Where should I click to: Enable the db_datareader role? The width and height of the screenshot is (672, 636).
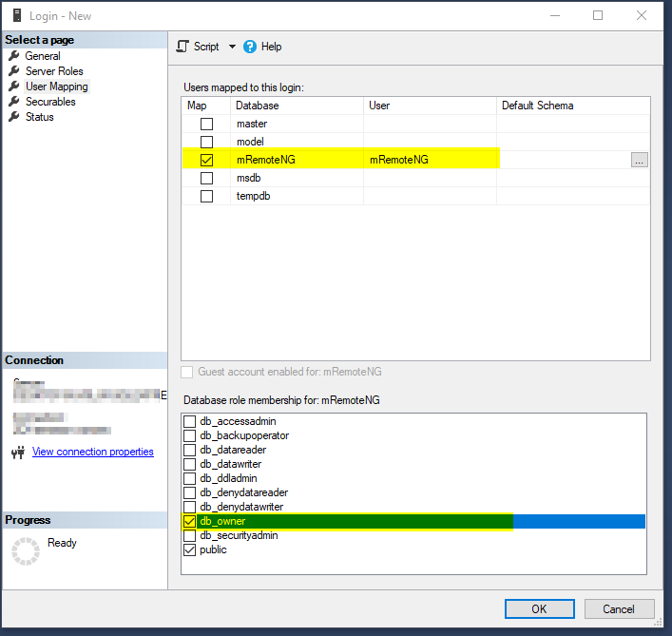coord(189,450)
